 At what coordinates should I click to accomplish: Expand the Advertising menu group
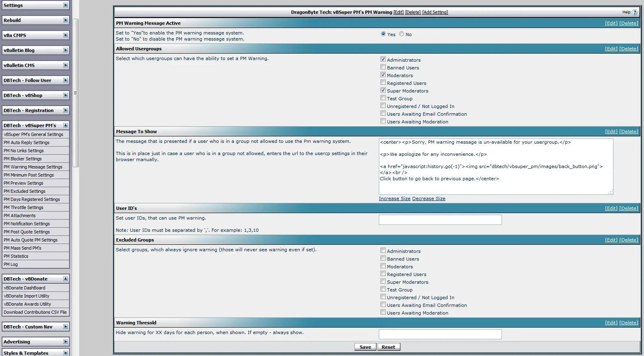click(65, 342)
